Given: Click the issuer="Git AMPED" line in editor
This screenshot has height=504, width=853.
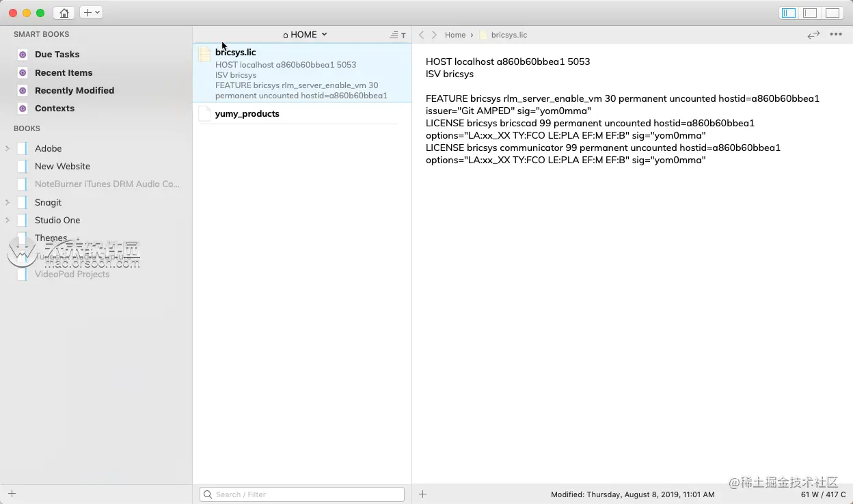Looking at the screenshot, I should 509,111.
